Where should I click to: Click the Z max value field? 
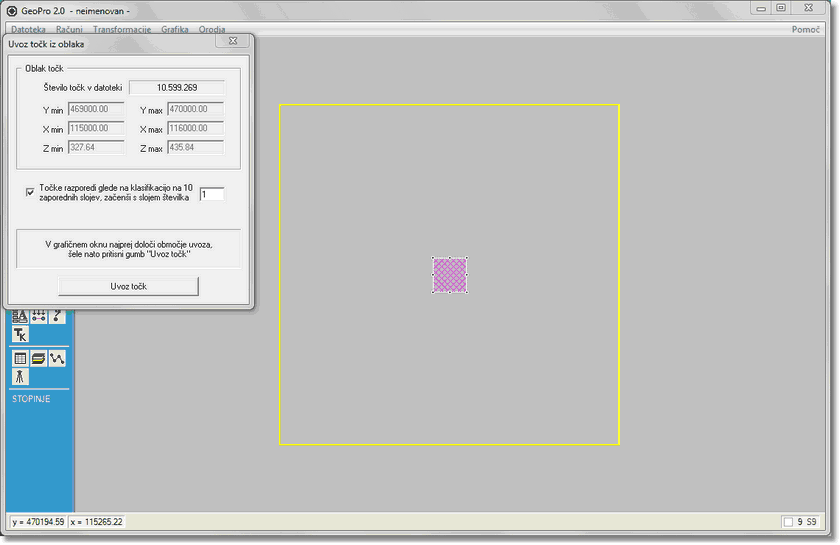tap(195, 148)
